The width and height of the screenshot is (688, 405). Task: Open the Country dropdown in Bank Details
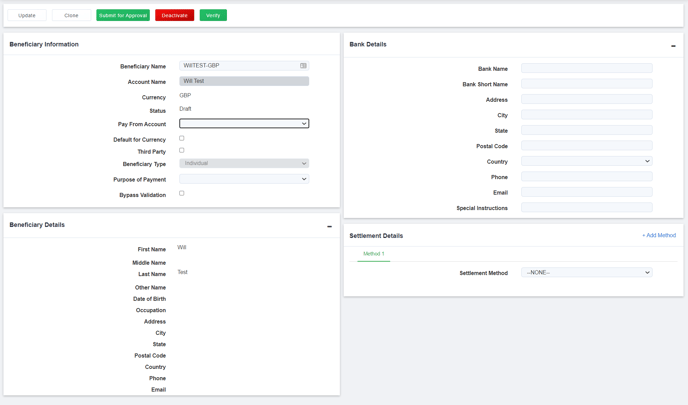(x=586, y=161)
